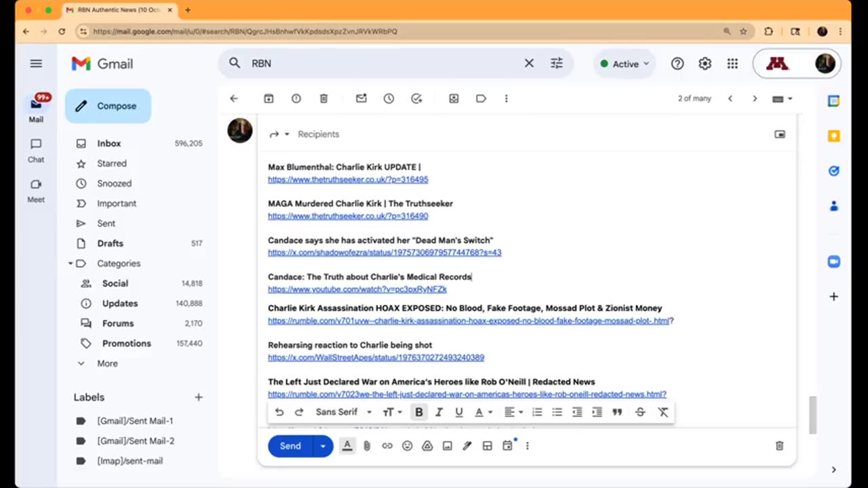Open Google Calendar in the side panel

834,101
